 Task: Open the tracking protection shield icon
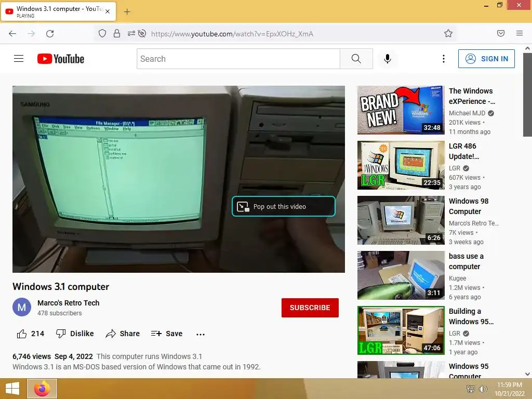(x=102, y=33)
